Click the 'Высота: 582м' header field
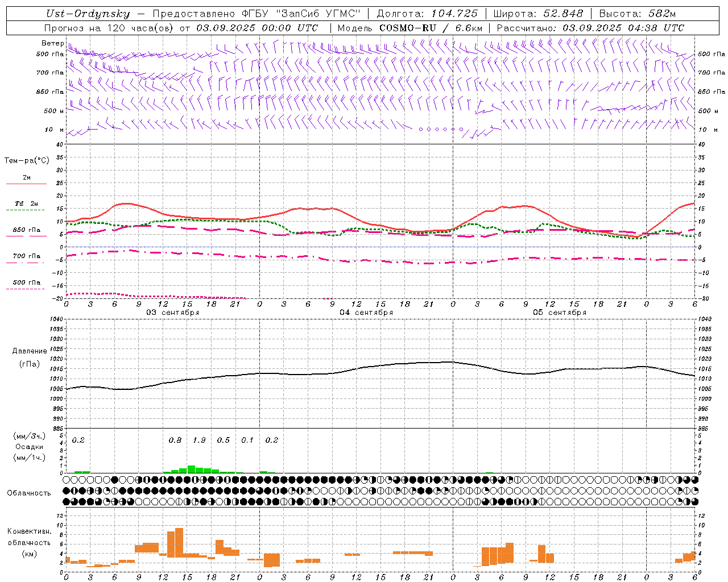This screenshot has width=728, height=582. 638,14
